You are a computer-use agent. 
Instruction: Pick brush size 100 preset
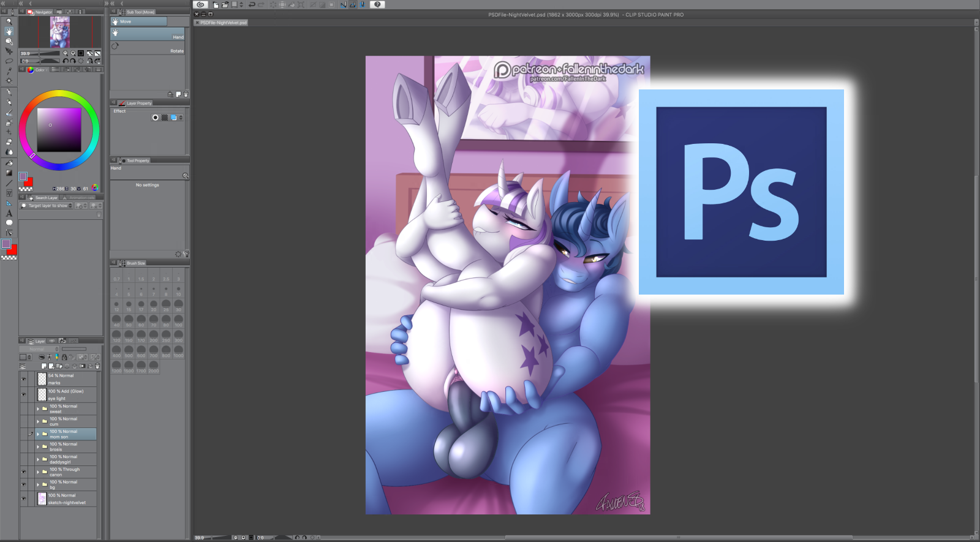178,321
